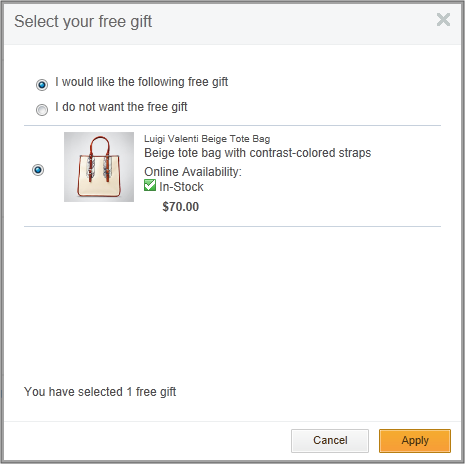This screenshot has height=464, width=465.
Task: Open the beige tote bag product thumbnail
Action: pyautogui.click(x=99, y=167)
